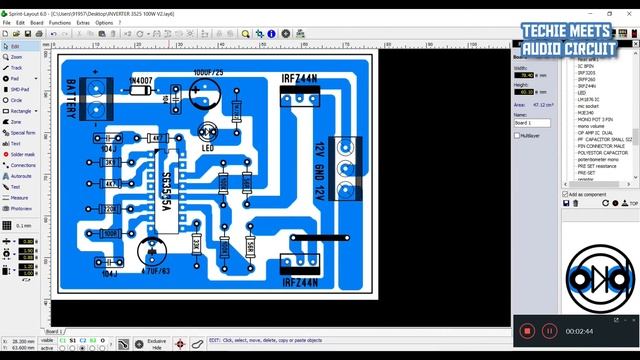The height and width of the screenshot is (360, 640).
Task: Open Photoview mode
Action: 17,209
